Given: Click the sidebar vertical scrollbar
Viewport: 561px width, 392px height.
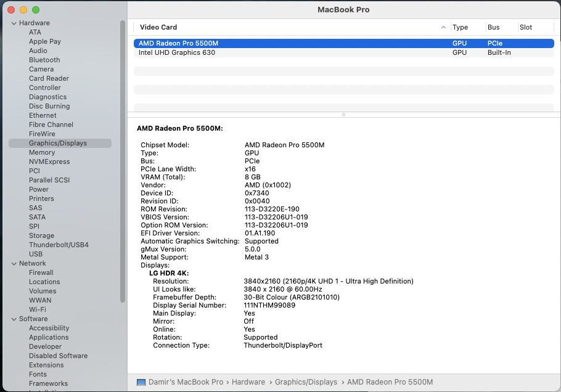Looking at the screenshot, I should click(123, 161).
